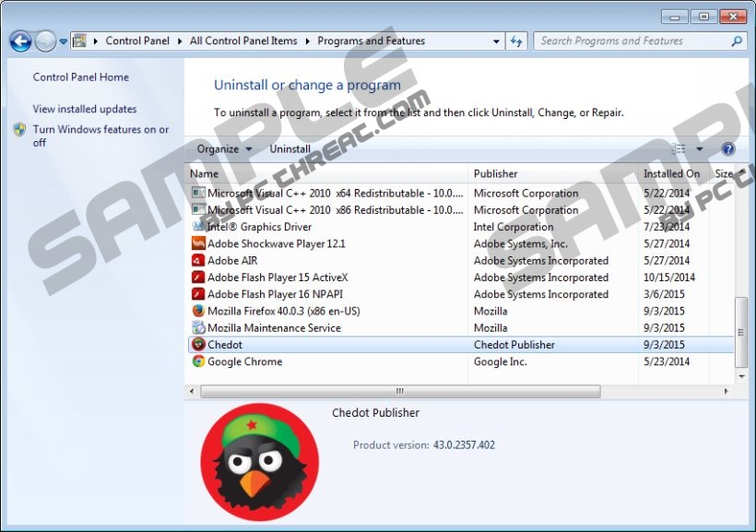Screen dimensions: 756x532
Task: Click the Control Panel address bar icon
Action: (x=80, y=41)
